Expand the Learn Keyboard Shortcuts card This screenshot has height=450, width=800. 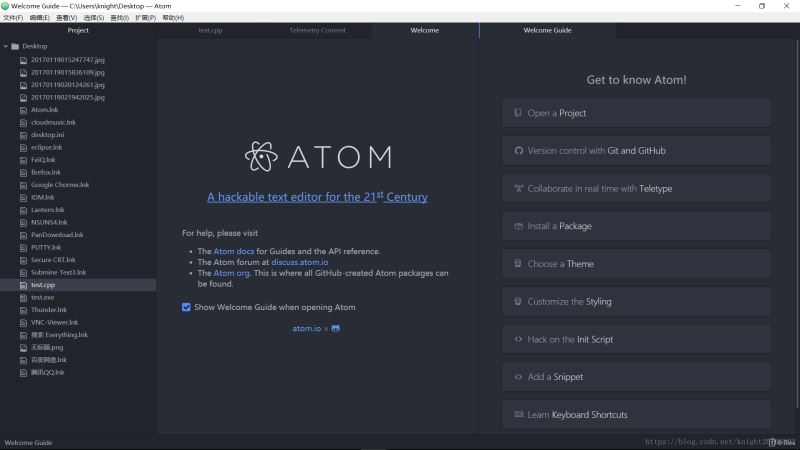(x=636, y=415)
